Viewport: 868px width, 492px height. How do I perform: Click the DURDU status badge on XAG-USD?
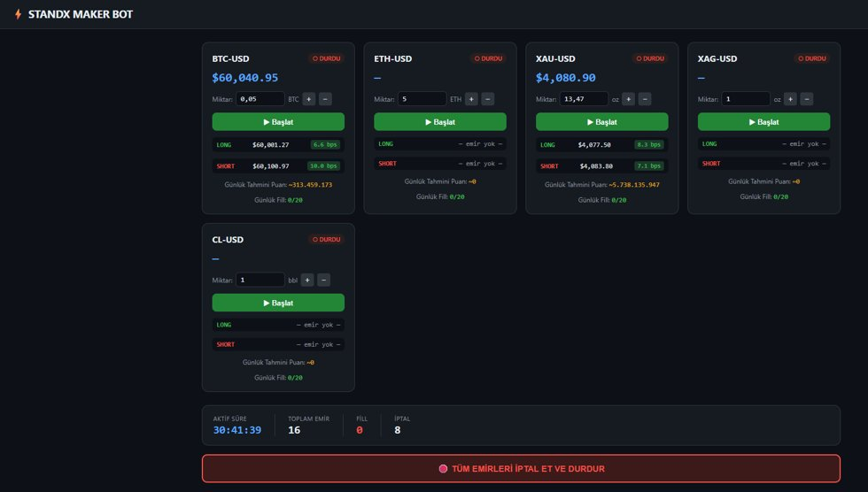pos(812,58)
